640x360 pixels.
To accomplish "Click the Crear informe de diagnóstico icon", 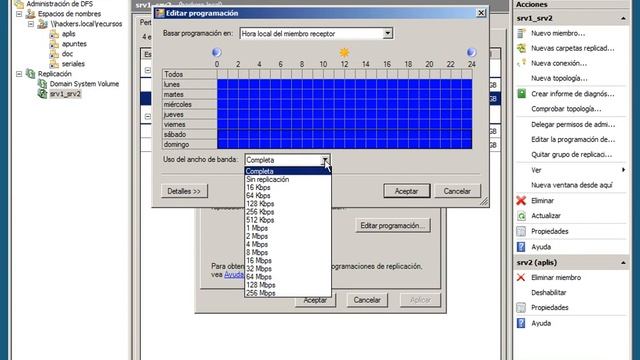I will [521, 93].
